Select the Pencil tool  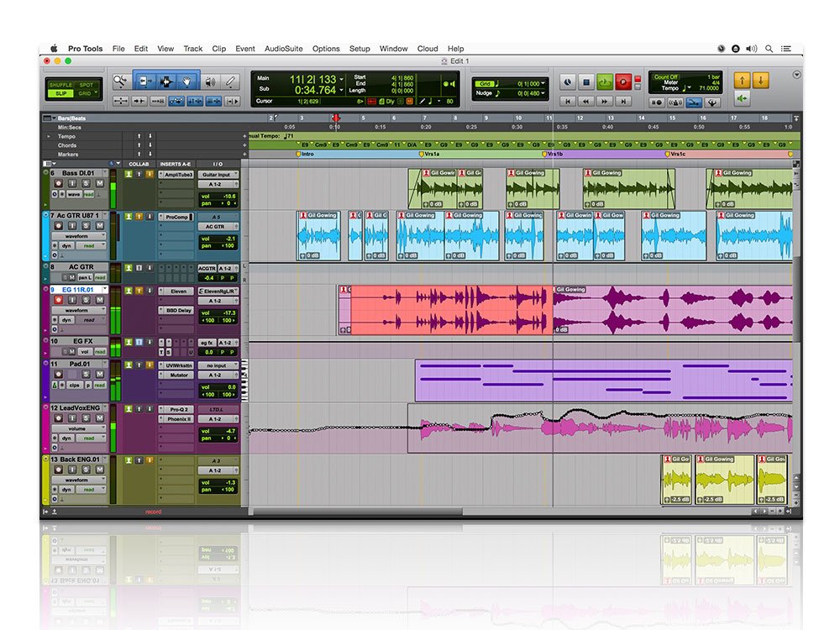tap(231, 81)
